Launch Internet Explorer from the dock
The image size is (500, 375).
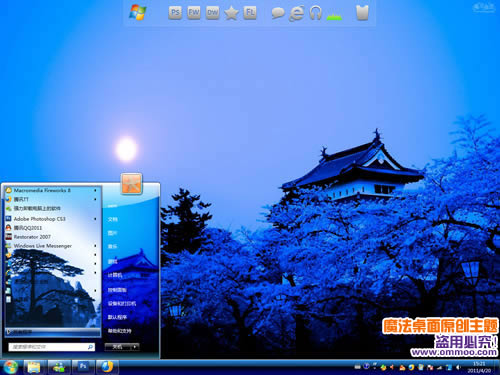coord(296,13)
